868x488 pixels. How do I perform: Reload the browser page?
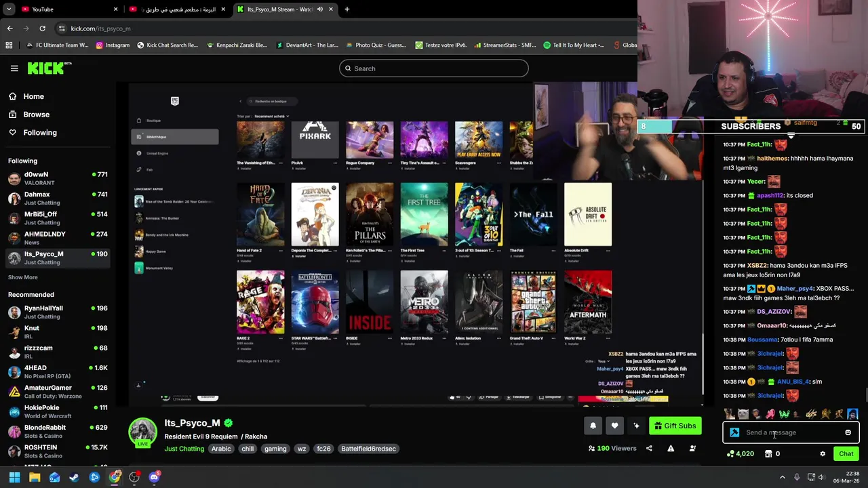[42, 28]
